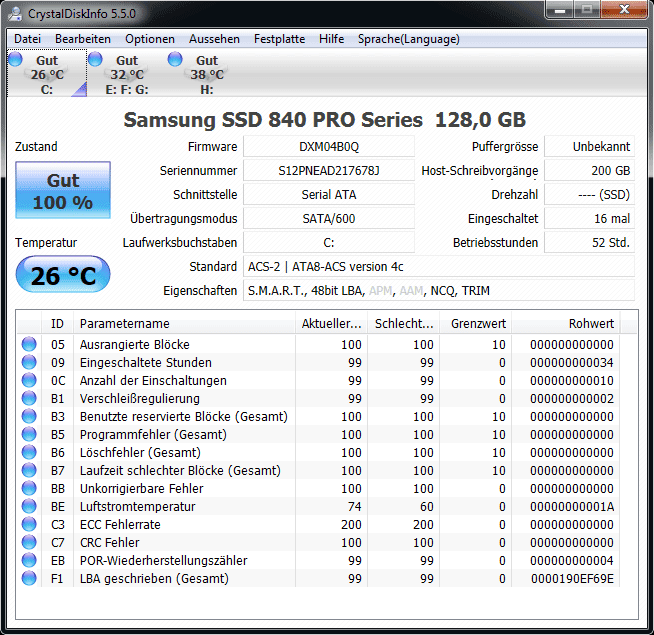Open the Aussehen menu
This screenshot has height=635, width=654.
214,39
